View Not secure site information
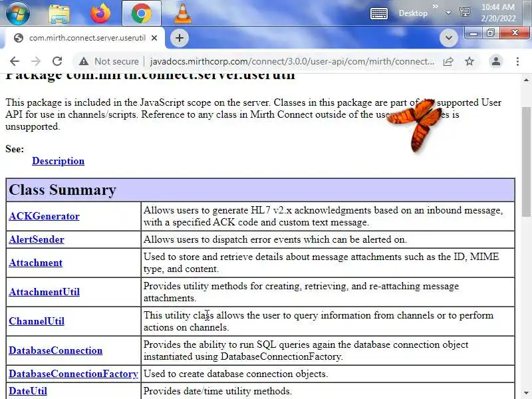532x399 pixels. 108,61
